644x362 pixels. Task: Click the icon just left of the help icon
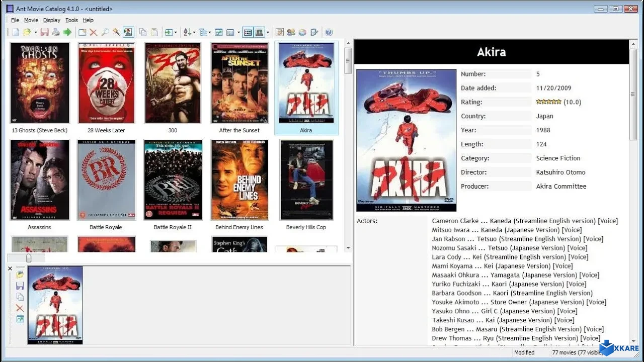pyautogui.click(x=314, y=32)
